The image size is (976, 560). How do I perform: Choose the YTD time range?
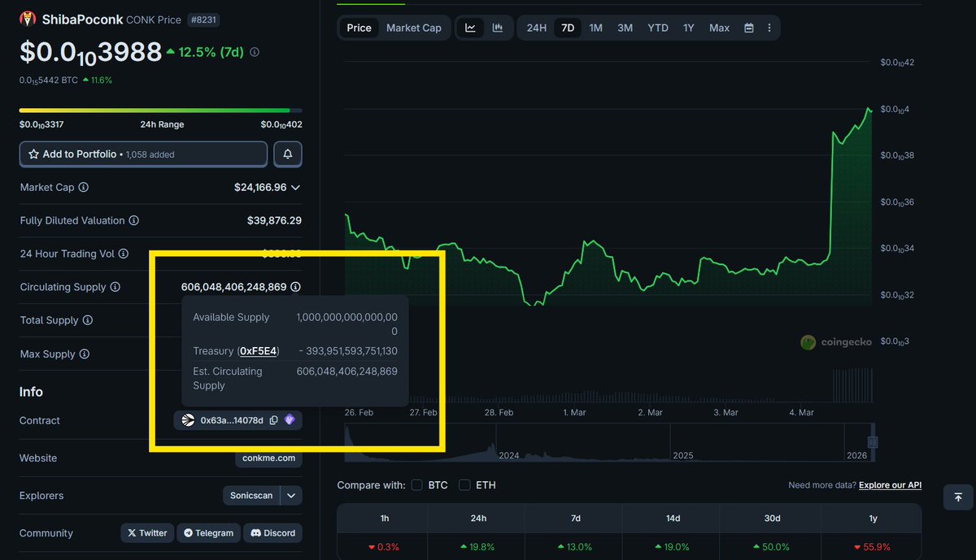coord(658,28)
